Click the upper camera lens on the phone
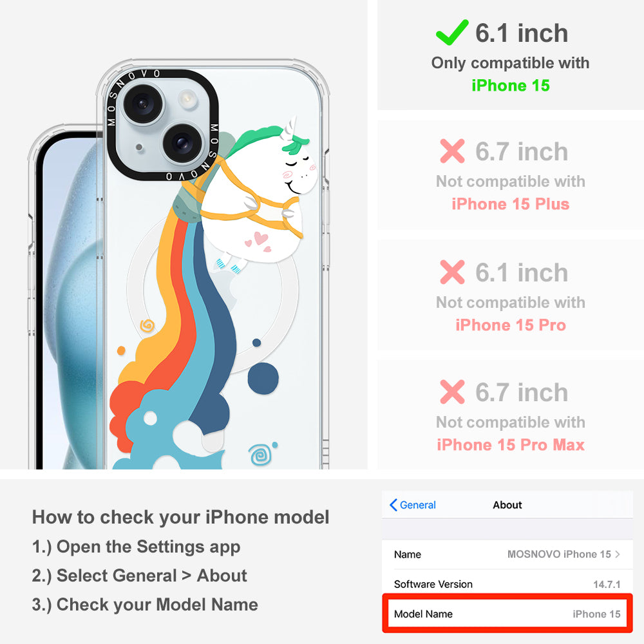The width and height of the screenshot is (644, 644). [x=142, y=103]
